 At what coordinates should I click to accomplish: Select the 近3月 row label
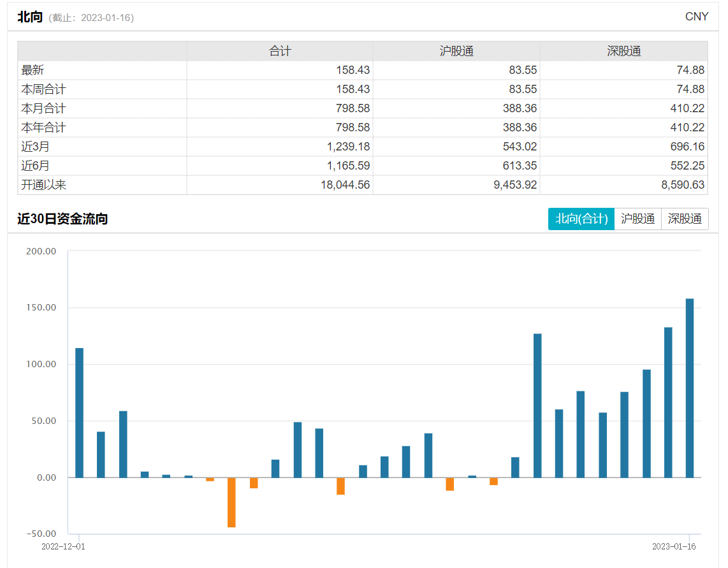pyautogui.click(x=35, y=146)
